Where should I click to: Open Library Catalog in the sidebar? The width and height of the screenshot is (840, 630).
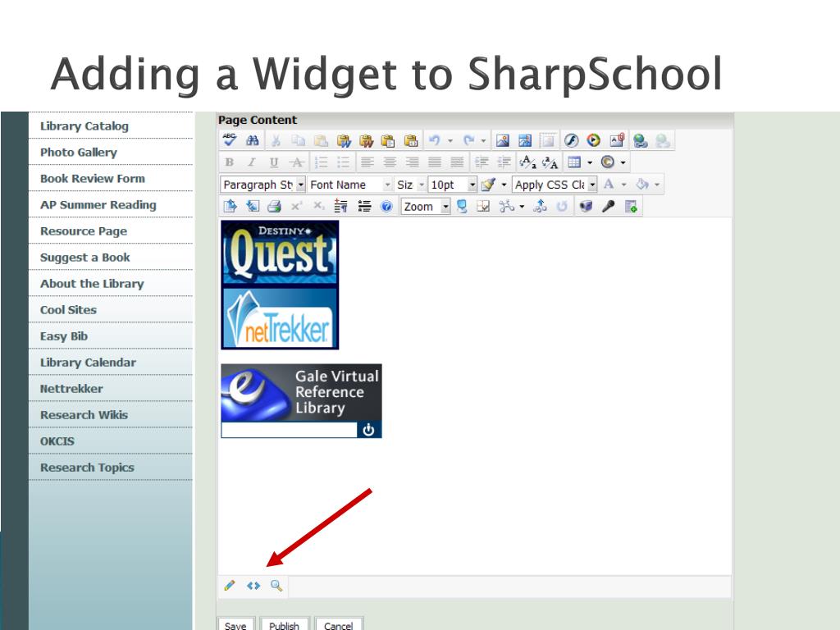tap(84, 126)
